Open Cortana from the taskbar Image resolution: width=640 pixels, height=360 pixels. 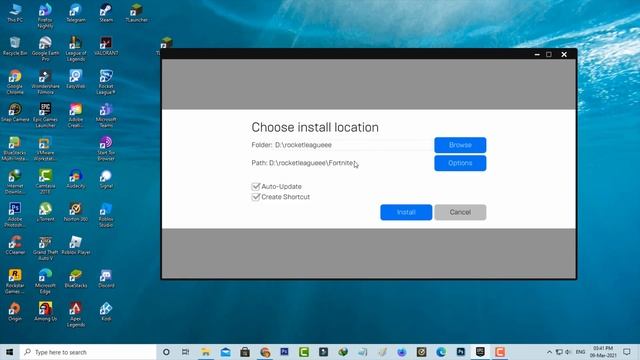coord(166,352)
